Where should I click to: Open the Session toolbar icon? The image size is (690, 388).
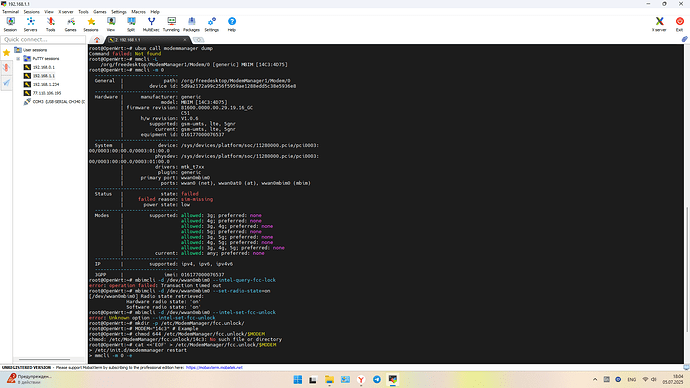11,24
